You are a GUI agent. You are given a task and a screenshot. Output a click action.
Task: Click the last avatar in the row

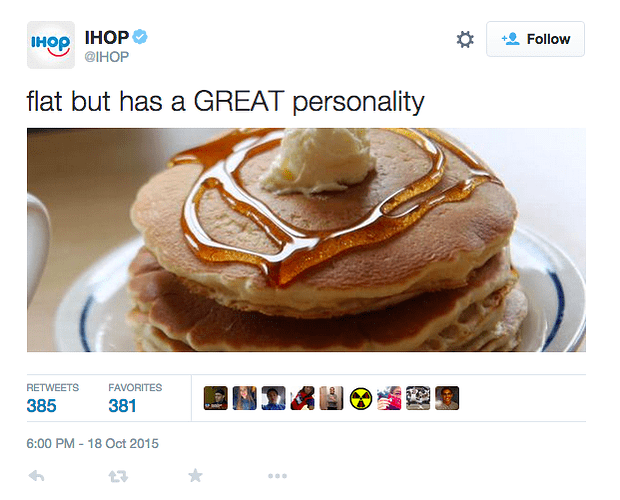447,398
